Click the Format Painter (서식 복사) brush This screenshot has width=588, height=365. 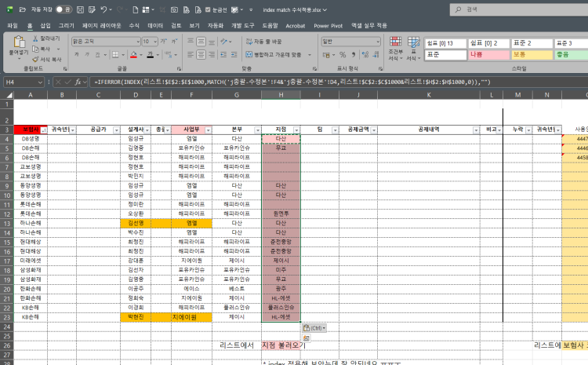47,60
